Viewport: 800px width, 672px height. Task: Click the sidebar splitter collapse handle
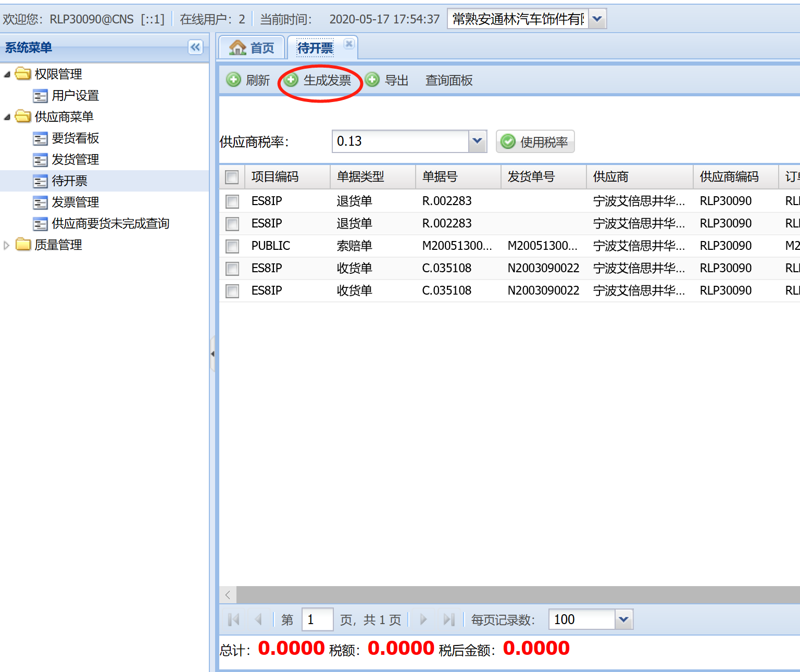click(213, 353)
